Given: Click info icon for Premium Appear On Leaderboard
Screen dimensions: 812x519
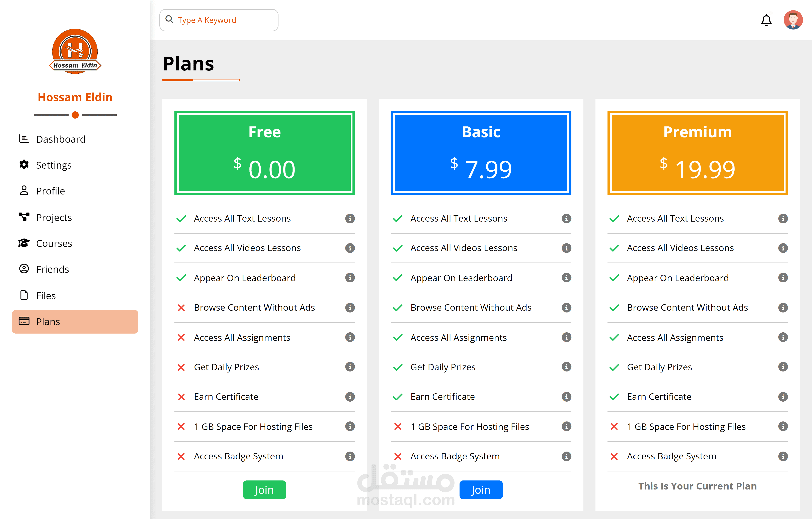Looking at the screenshot, I should (x=783, y=278).
